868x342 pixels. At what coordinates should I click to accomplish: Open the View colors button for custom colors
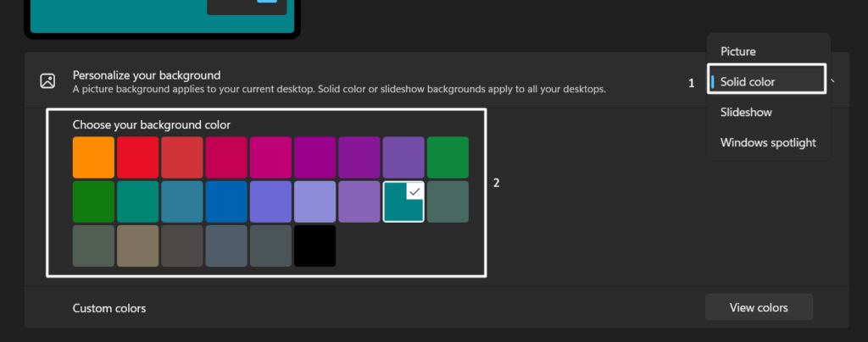click(x=759, y=307)
